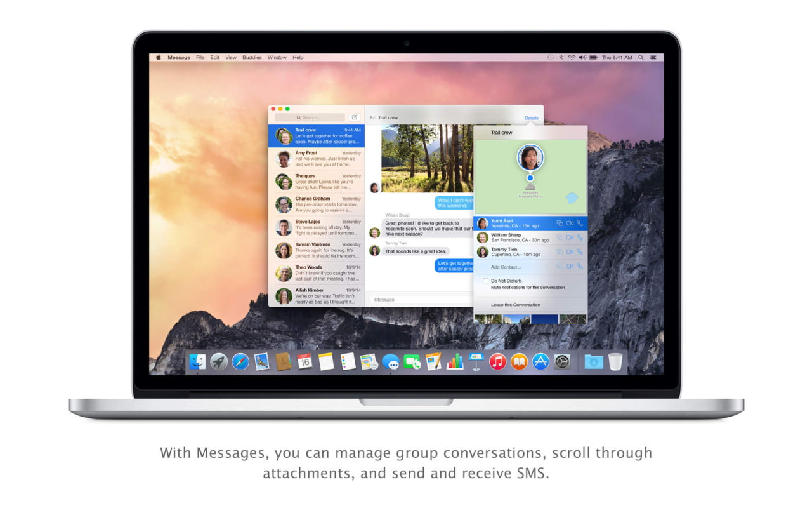Click Add Contact in details panel
Viewport: 812px width, 508px height.
coord(506,267)
